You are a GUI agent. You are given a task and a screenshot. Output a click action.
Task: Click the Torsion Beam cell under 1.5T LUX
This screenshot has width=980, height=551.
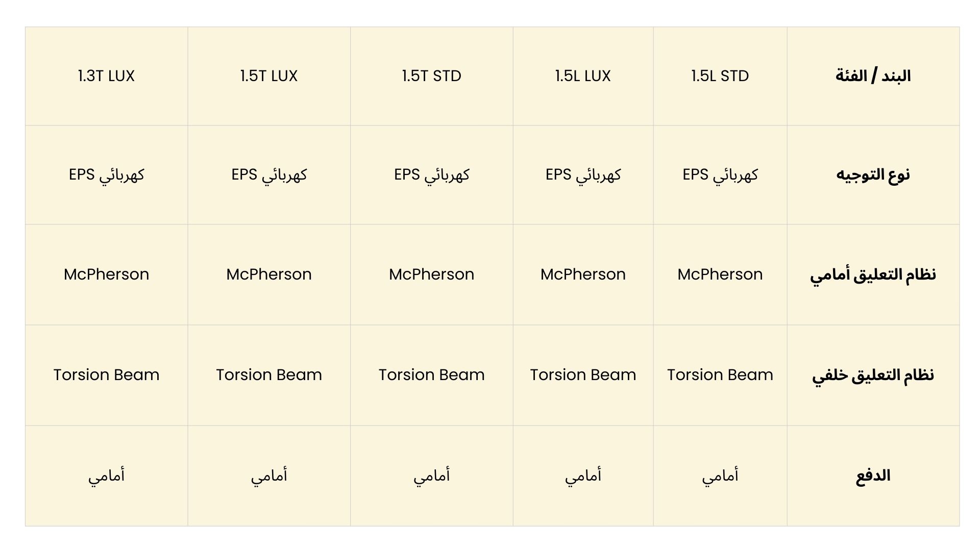[x=269, y=375]
